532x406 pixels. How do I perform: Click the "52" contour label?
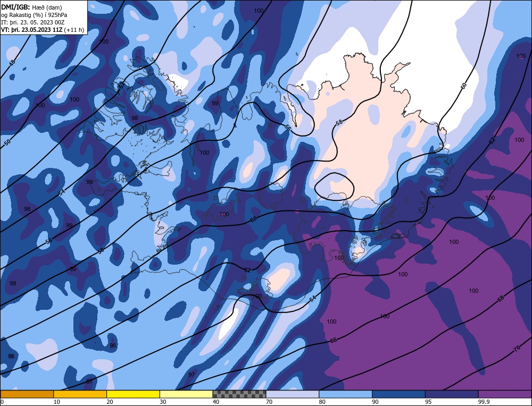122,86
